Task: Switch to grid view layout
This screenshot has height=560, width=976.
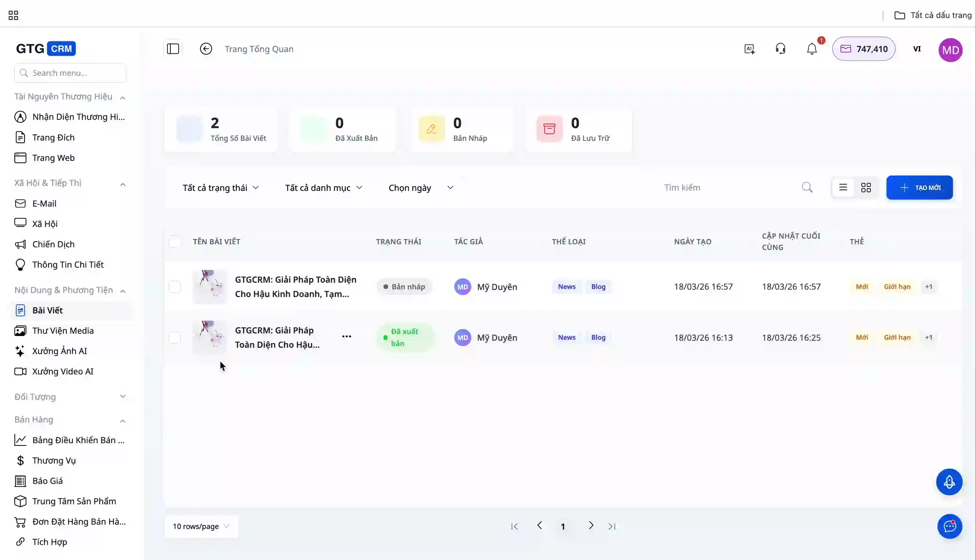Action: (866, 188)
